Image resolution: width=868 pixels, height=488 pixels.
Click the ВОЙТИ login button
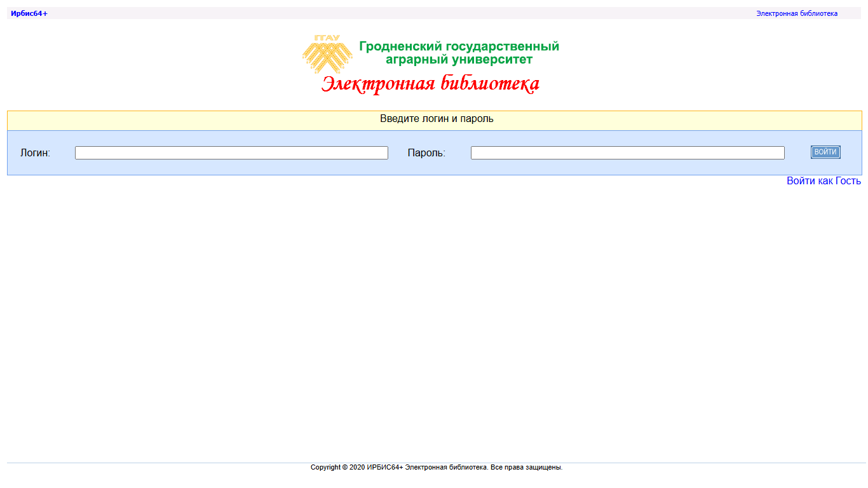coord(825,152)
